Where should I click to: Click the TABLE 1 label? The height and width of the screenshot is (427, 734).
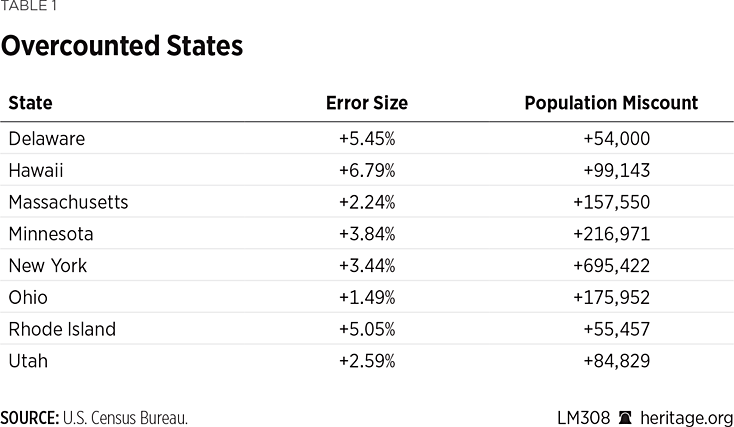29,7
